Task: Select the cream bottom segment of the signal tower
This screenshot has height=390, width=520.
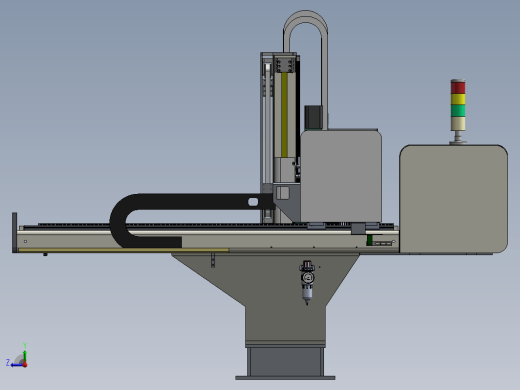Action: click(x=458, y=123)
